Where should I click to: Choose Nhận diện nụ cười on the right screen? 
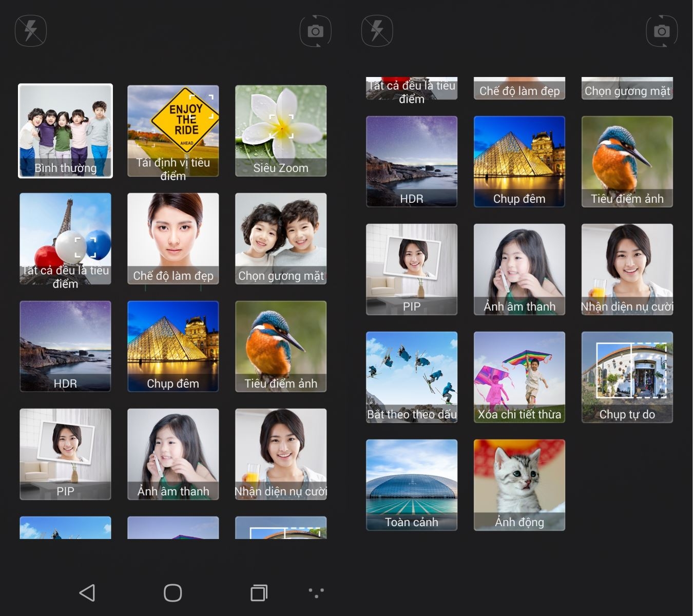click(627, 269)
